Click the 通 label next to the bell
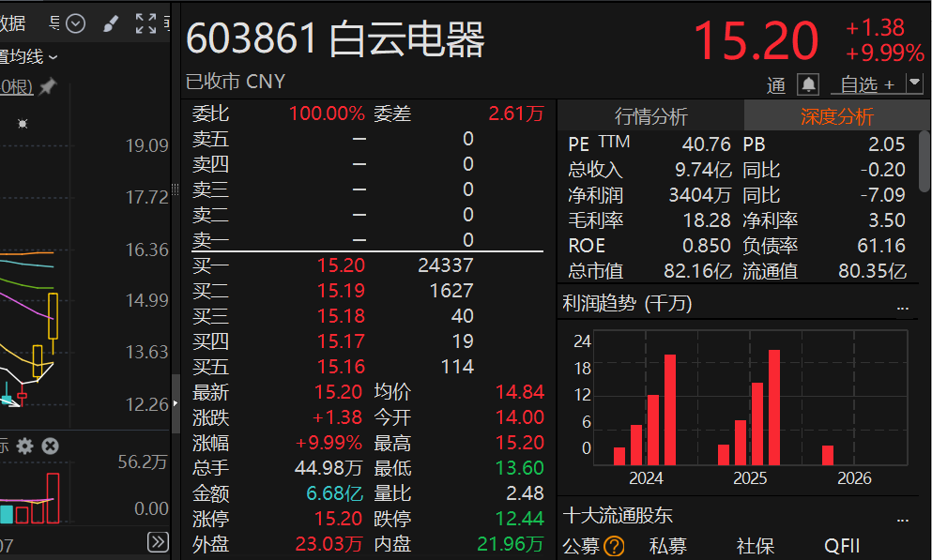The width and height of the screenshot is (932, 560). 776,85
